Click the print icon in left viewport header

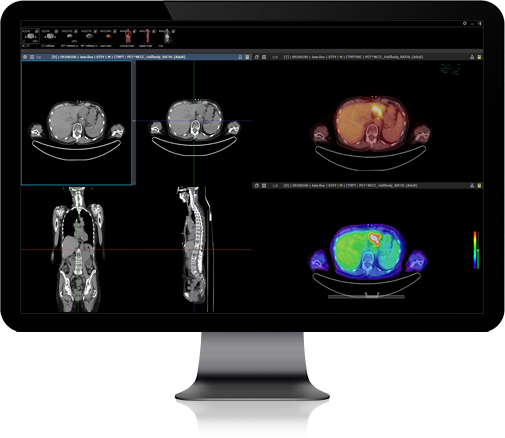(x=25, y=57)
